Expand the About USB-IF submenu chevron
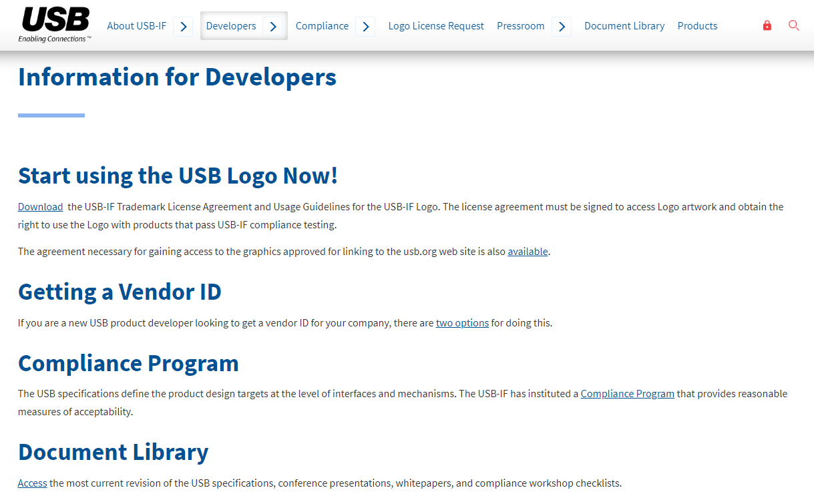The height and width of the screenshot is (504, 814). tap(183, 27)
